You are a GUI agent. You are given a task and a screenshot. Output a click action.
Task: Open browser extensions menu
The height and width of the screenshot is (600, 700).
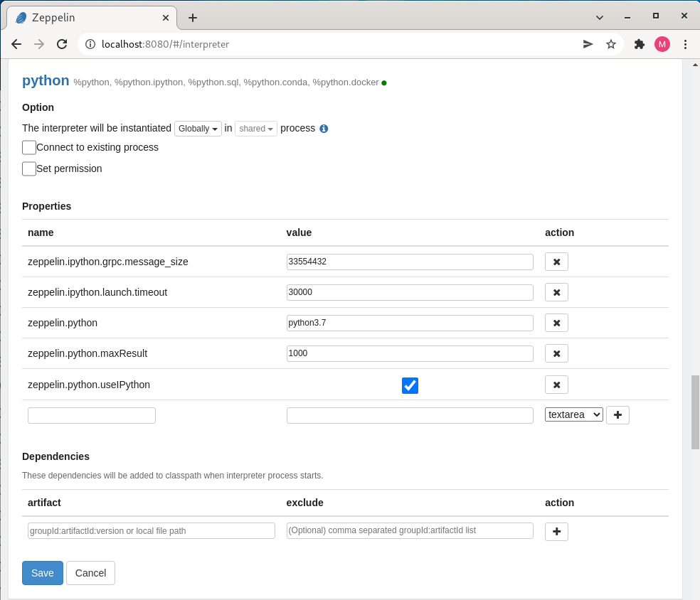point(640,44)
